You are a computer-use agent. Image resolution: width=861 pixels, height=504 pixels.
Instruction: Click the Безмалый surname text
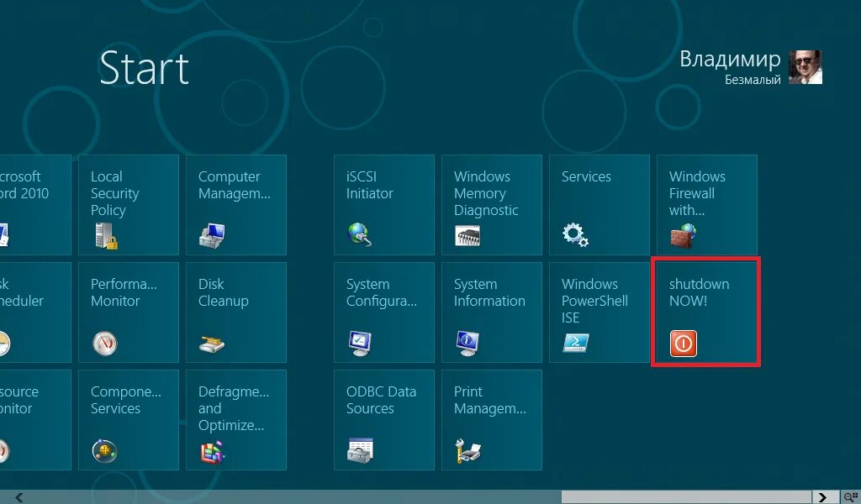point(753,80)
